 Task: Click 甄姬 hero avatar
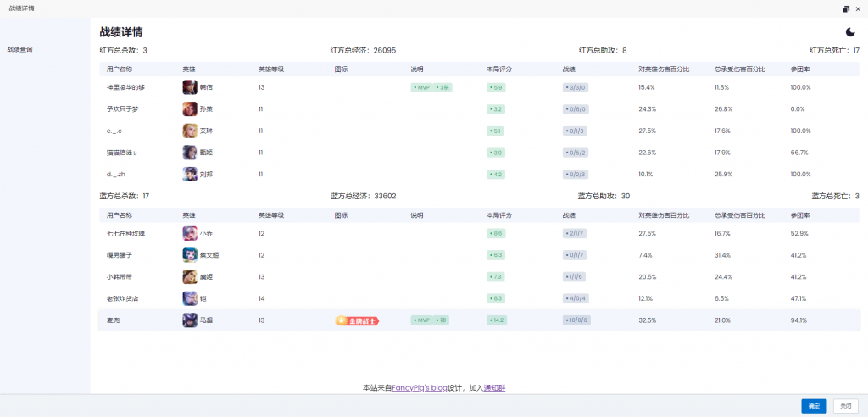coord(190,153)
